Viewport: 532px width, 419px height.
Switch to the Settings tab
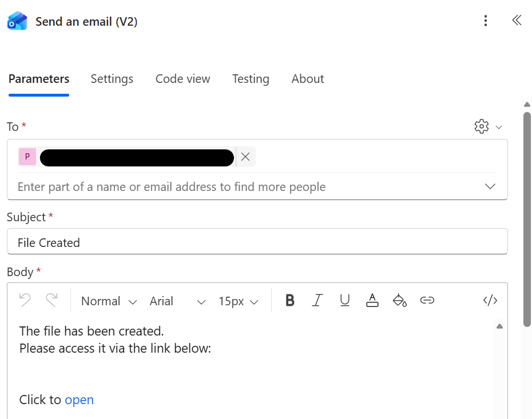[112, 79]
